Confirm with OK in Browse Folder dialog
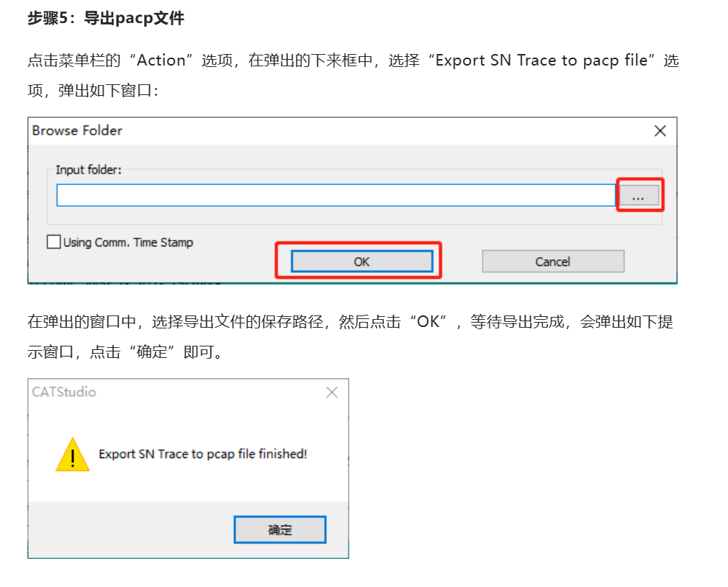 tap(361, 261)
